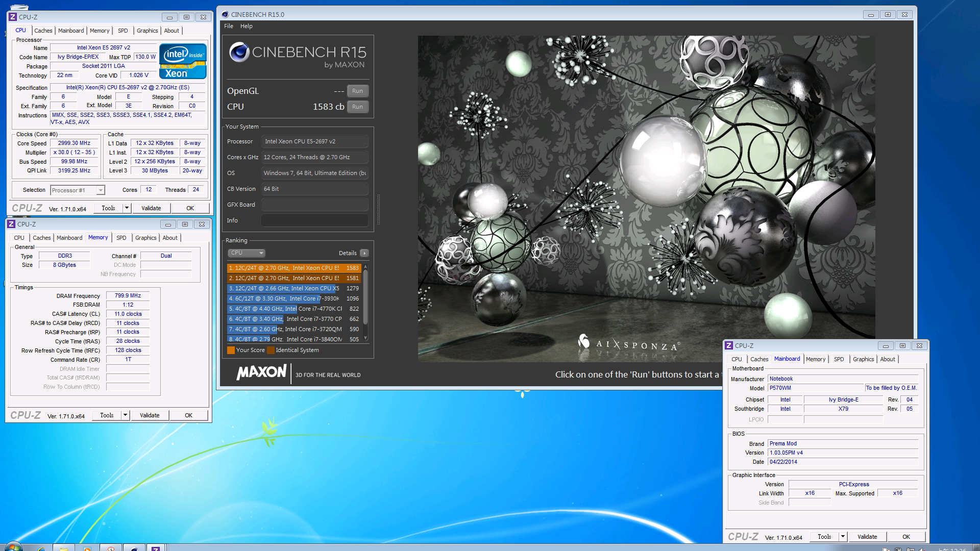The image size is (980, 551).
Task: Open the Processor #1 selection dropdown
Action: click(x=78, y=190)
